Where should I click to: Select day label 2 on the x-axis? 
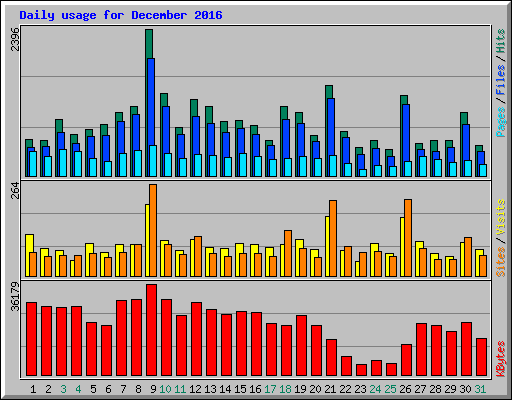tap(48, 389)
